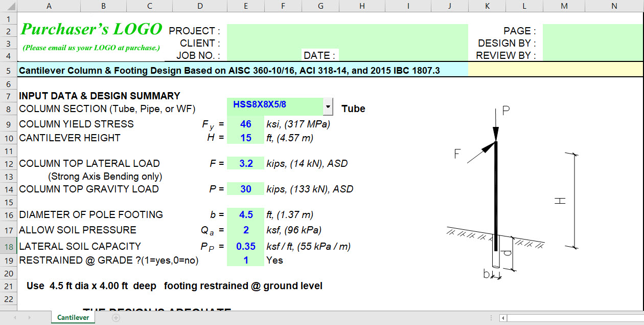644x325 pixels.
Task: Click the sheet navigation ellipsis icon
Action: [491, 317]
